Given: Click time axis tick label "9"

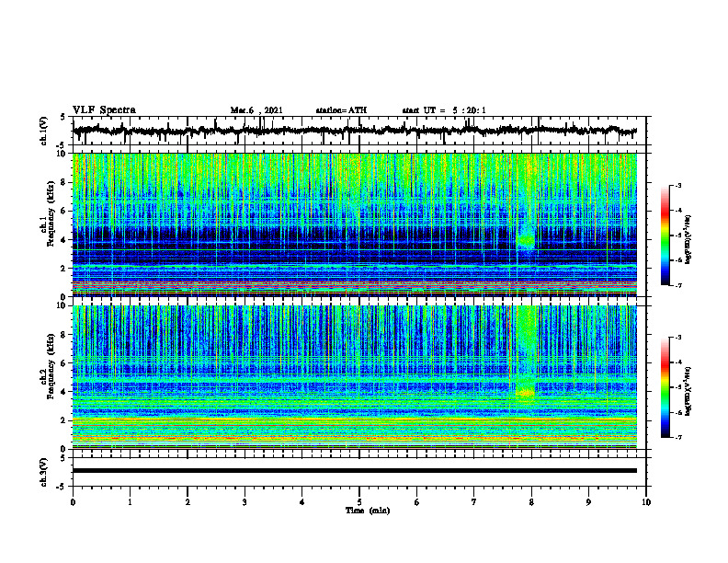Looking at the screenshot, I should (x=588, y=502).
